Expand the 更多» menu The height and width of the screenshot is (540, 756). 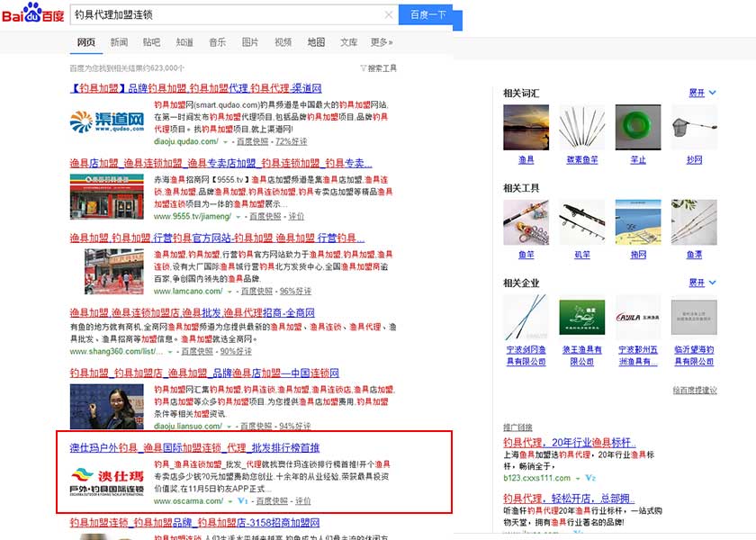(382, 42)
